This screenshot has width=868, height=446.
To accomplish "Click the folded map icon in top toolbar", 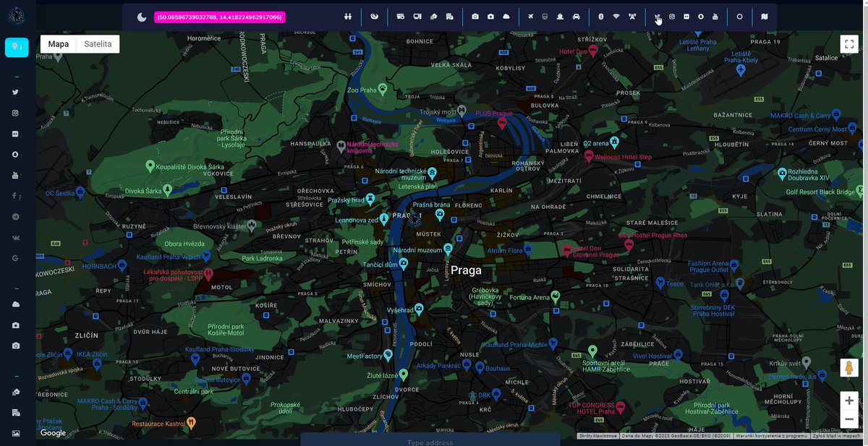I will tap(765, 17).
